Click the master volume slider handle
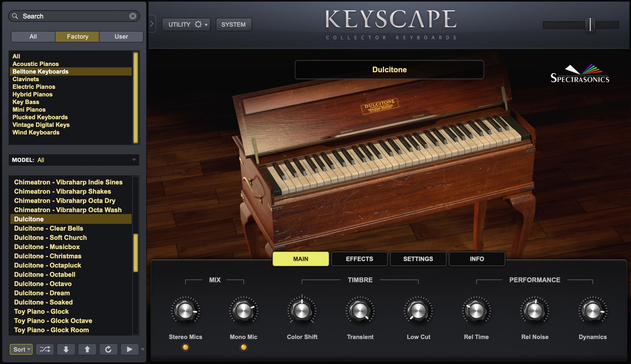 pos(590,25)
